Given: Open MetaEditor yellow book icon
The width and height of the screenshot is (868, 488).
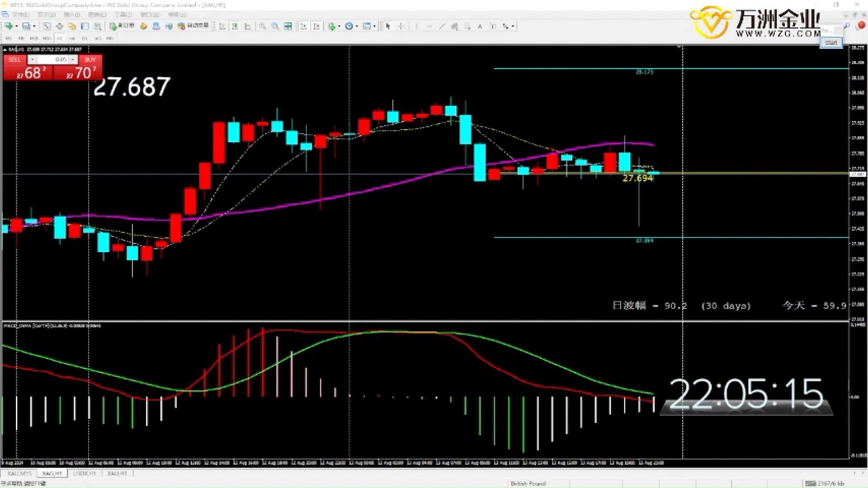Looking at the screenshot, I should 143,26.
